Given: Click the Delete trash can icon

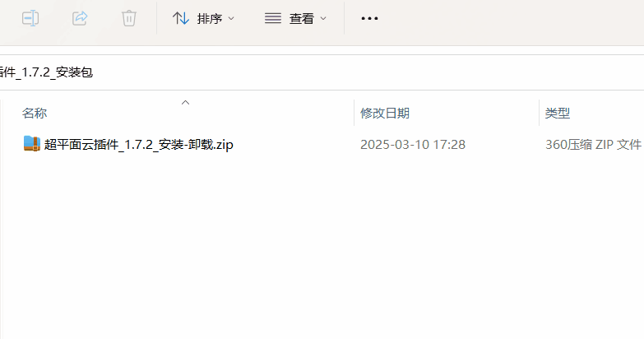Looking at the screenshot, I should [129, 18].
